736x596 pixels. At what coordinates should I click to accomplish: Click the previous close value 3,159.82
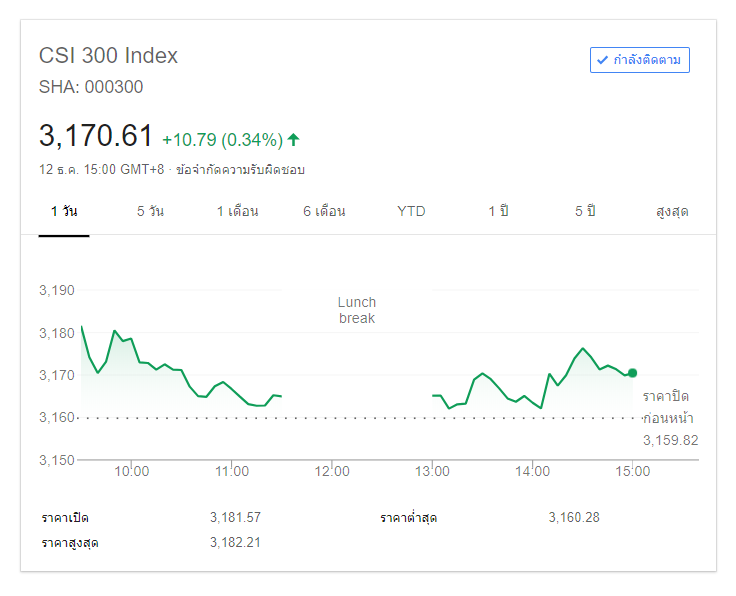(x=670, y=440)
